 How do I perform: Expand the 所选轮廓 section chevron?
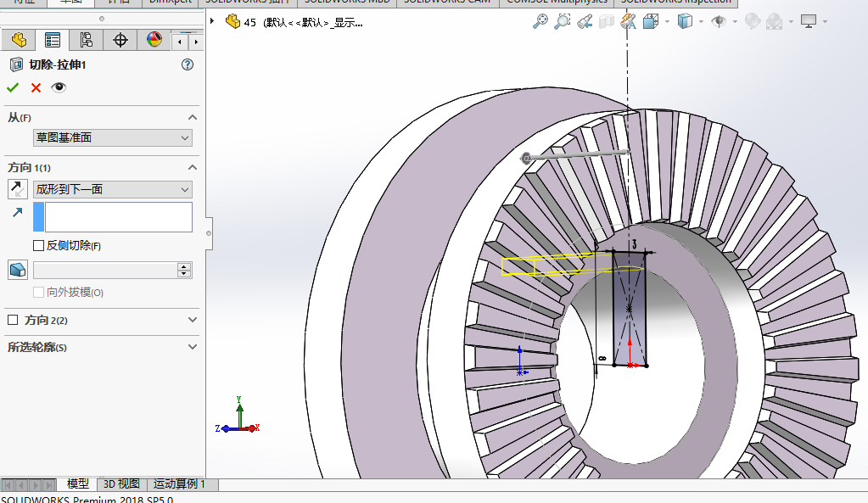(193, 347)
